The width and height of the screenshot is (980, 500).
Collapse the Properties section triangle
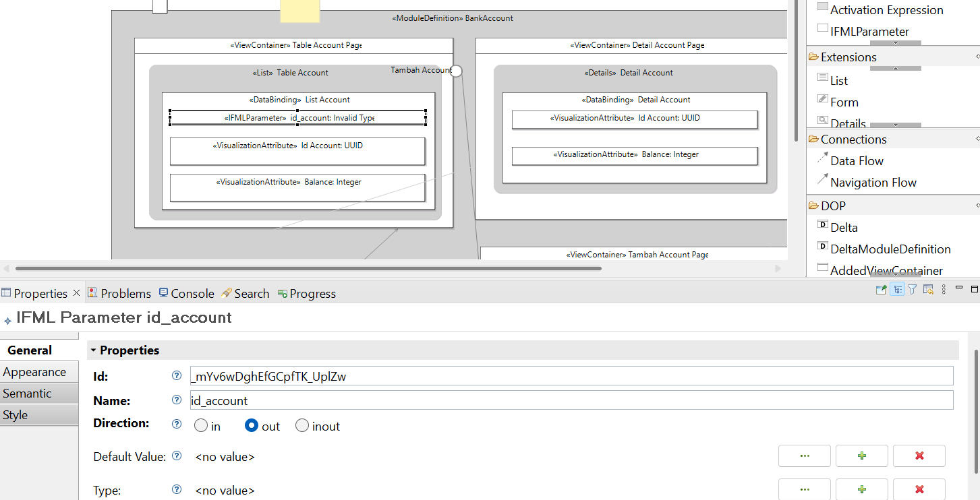pyautogui.click(x=94, y=350)
